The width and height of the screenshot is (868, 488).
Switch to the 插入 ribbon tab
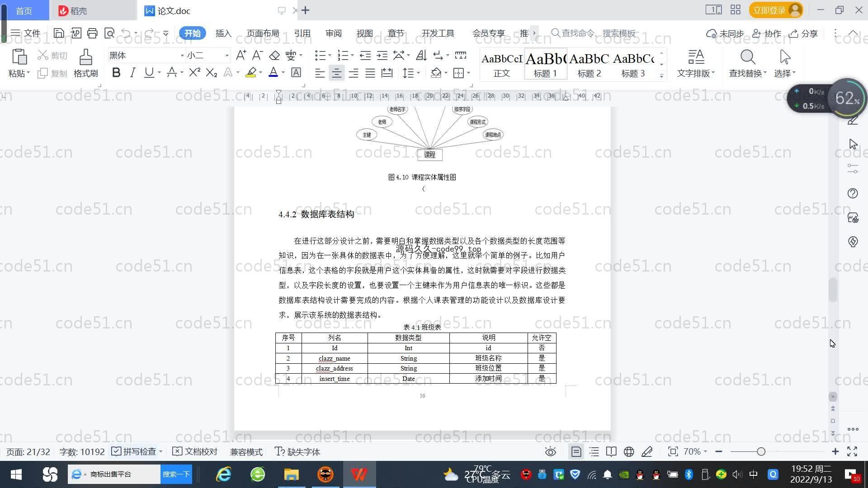[223, 33]
